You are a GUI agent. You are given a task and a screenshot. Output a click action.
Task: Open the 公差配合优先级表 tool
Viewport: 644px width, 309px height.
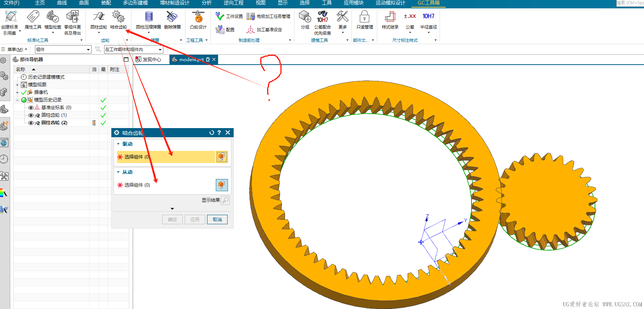(323, 17)
